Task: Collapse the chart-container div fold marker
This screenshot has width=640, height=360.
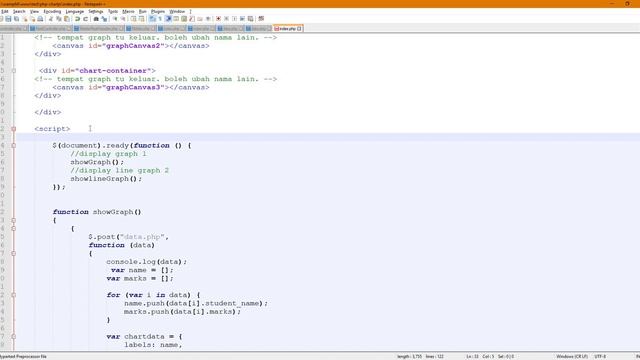Action: pos(13,71)
